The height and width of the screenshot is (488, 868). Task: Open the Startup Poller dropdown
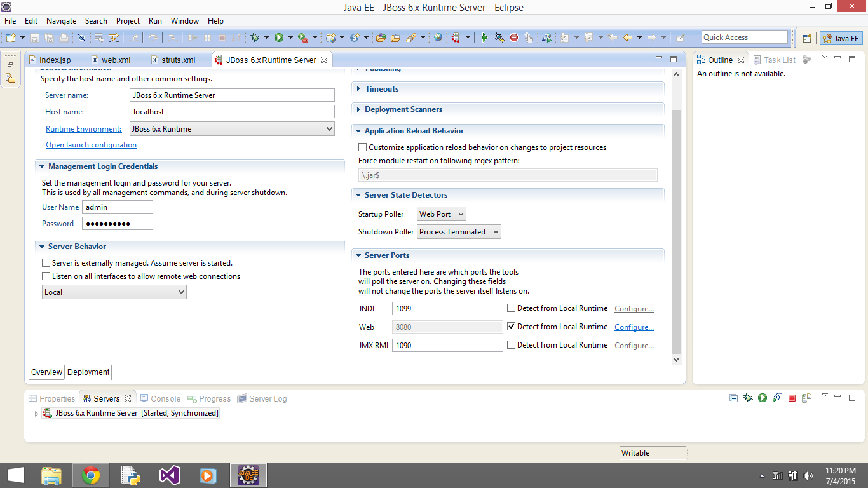click(x=442, y=214)
